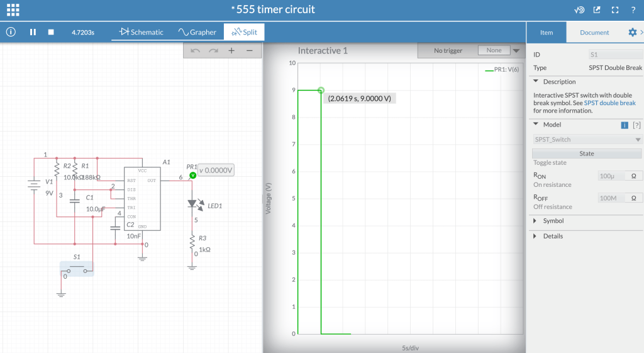This screenshot has height=353, width=644.
Task: Zoom out of schematic with minus icon
Action: pos(250,51)
